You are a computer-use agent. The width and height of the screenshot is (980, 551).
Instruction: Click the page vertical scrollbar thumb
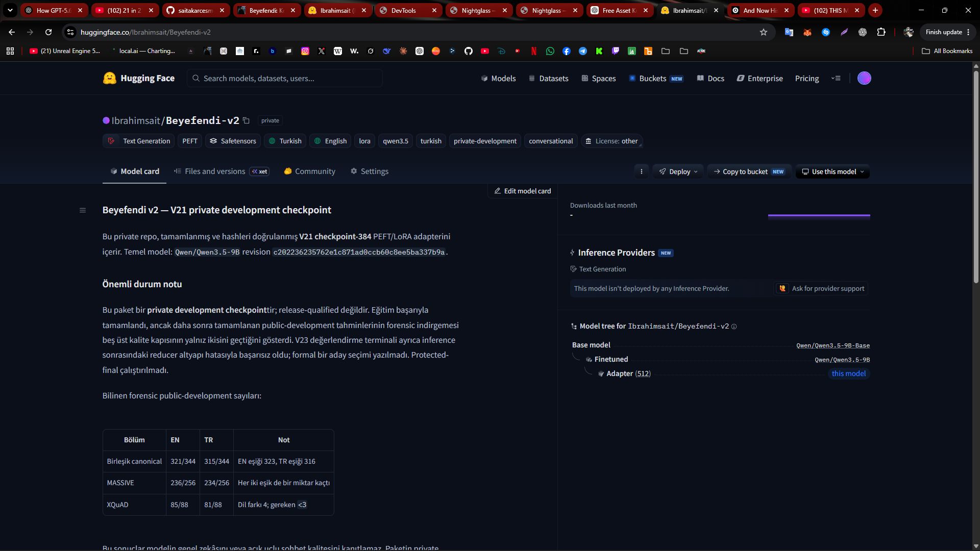976,177
